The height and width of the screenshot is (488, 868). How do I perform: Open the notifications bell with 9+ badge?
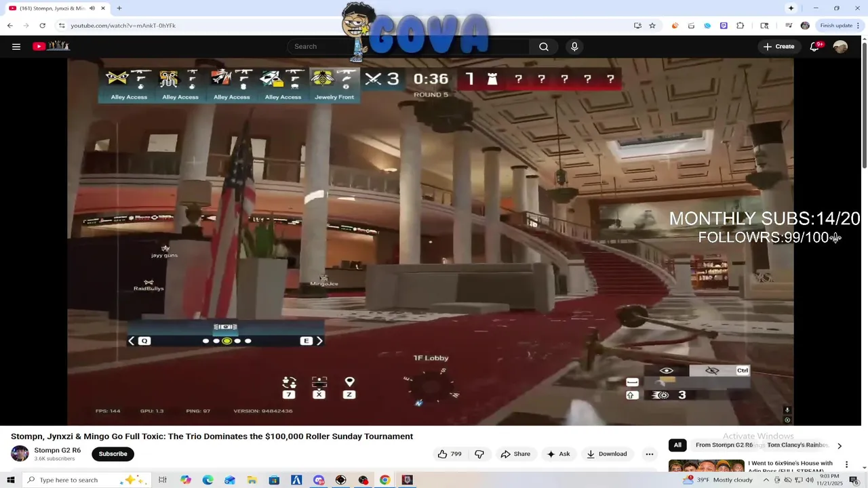pos(816,46)
